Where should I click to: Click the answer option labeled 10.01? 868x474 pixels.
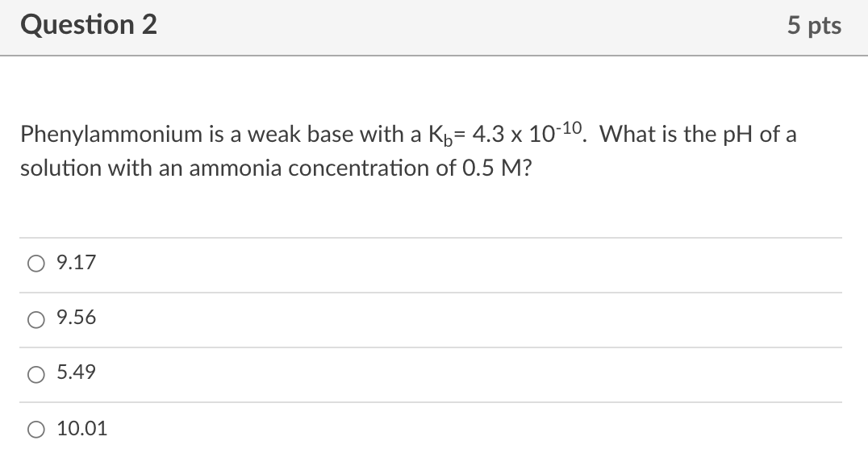coord(81,429)
